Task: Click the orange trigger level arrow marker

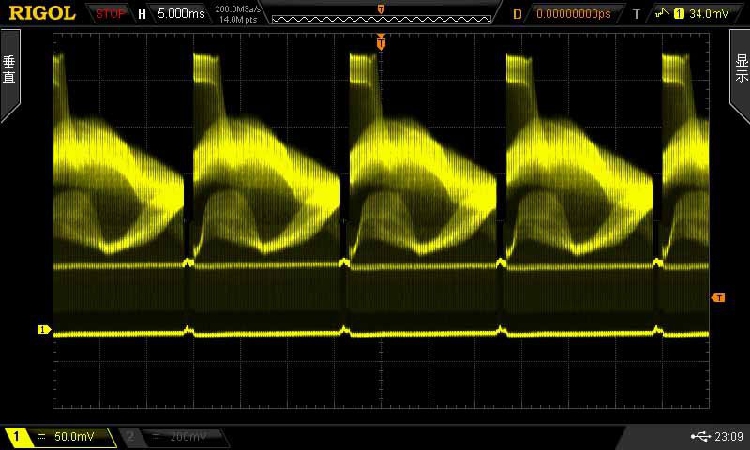Action: pos(718,298)
